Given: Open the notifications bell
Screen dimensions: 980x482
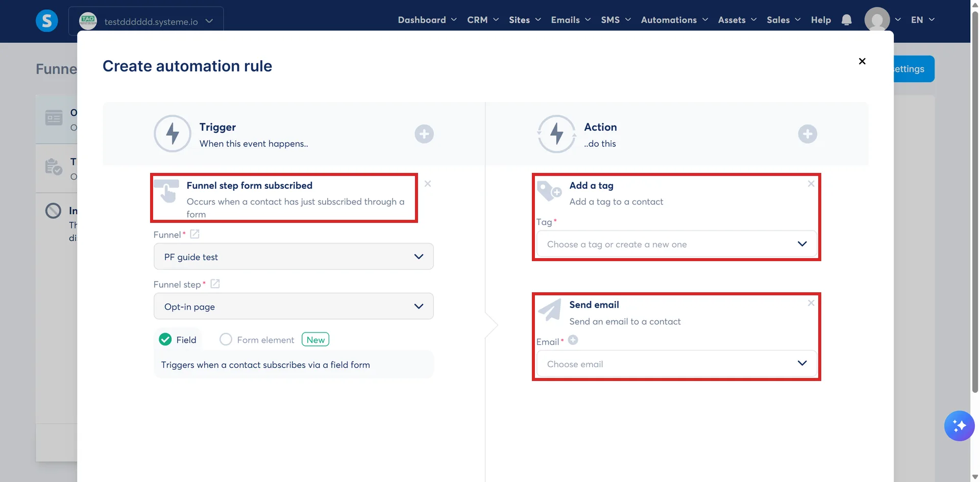Looking at the screenshot, I should pyautogui.click(x=846, y=20).
